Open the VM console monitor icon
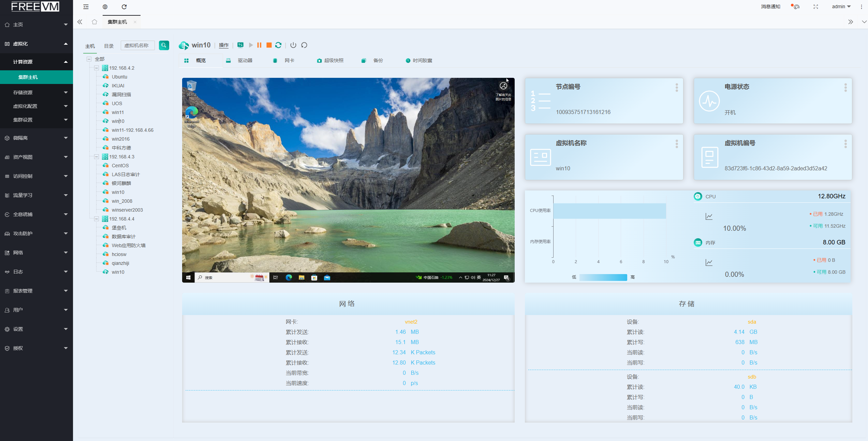 pos(240,45)
